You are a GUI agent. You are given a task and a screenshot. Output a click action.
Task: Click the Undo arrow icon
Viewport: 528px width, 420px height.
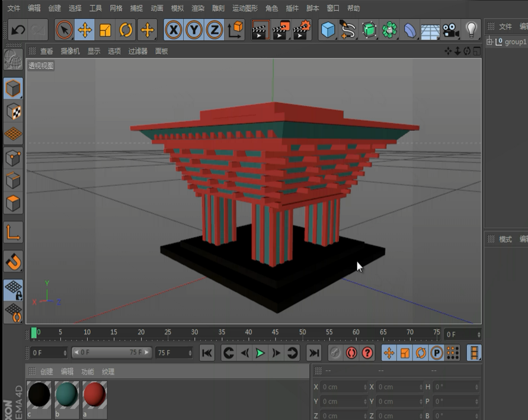point(18,30)
